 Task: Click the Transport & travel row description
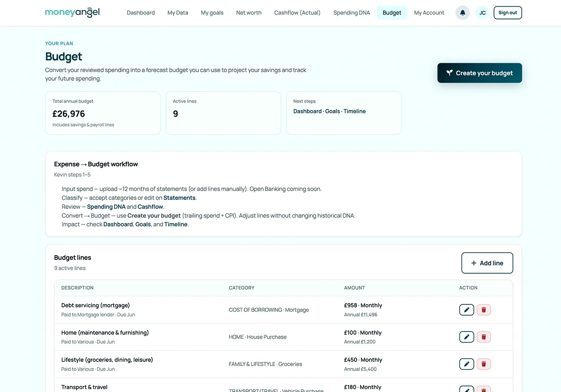pyautogui.click(x=84, y=387)
